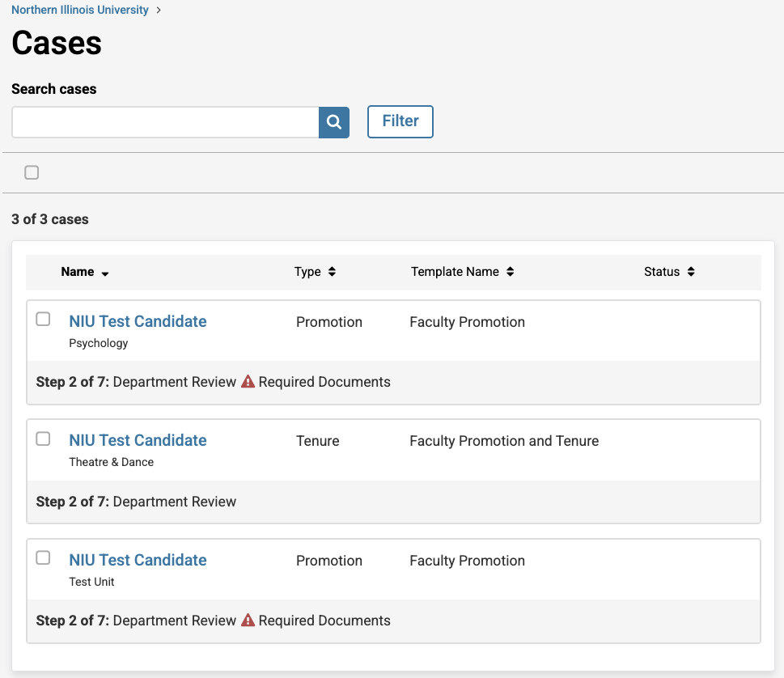Sort cases using Type column arrows
This screenshot has width=784, height=678.
[x=332, y=272]
